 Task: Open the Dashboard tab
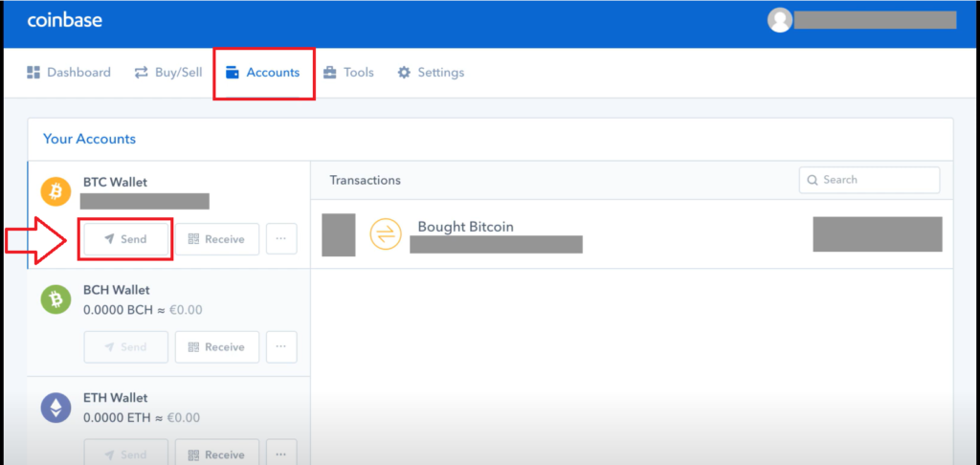pos(69,73)
